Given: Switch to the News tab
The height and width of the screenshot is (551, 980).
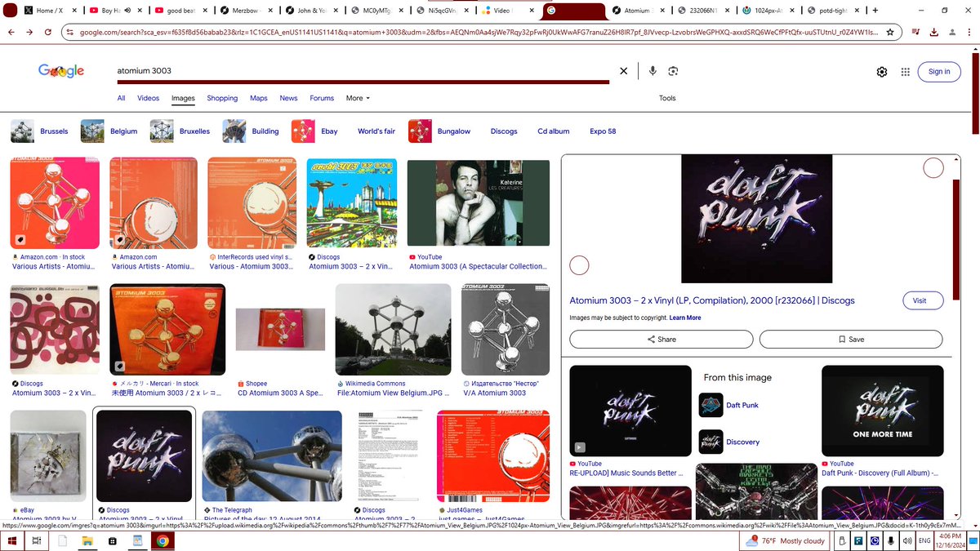Looking at the screenshot, I should click(288, 98).
